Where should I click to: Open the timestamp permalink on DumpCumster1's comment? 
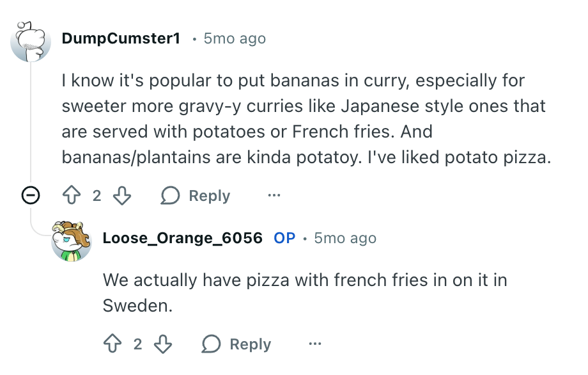(234, 38)
